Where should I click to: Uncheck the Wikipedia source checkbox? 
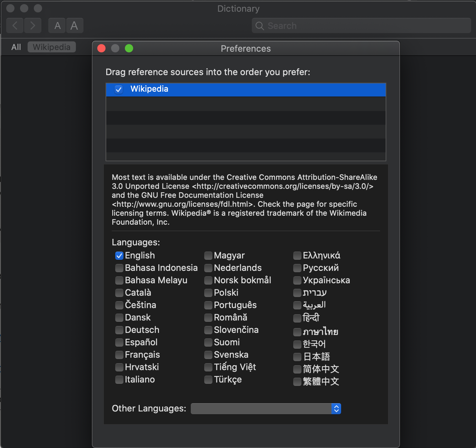coord(119,90)
